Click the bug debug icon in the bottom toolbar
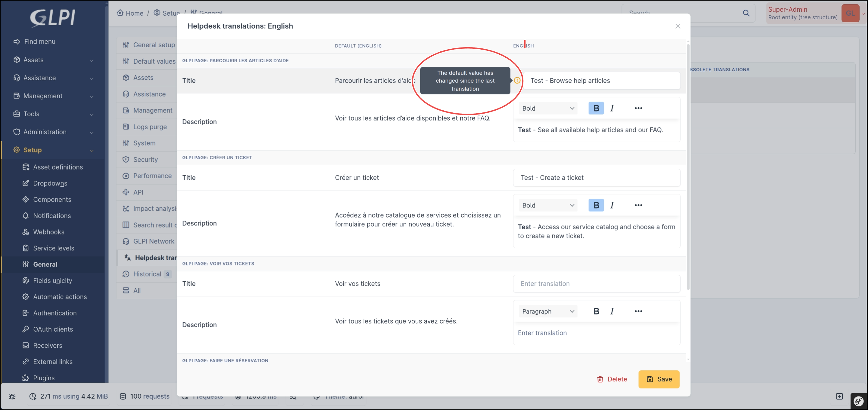Screen dimensions: 868x410 (12, 396)
